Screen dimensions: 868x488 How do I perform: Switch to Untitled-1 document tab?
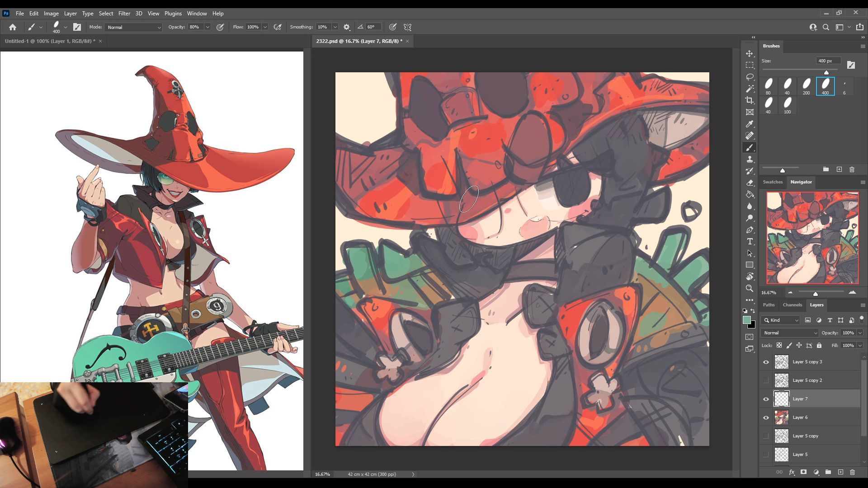[x=50, y=41]
